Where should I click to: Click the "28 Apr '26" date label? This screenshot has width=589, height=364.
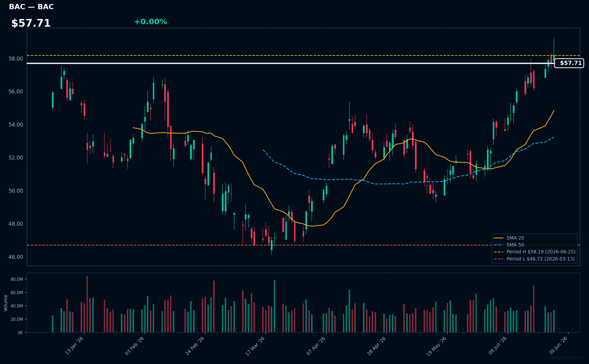click(376, 346)
